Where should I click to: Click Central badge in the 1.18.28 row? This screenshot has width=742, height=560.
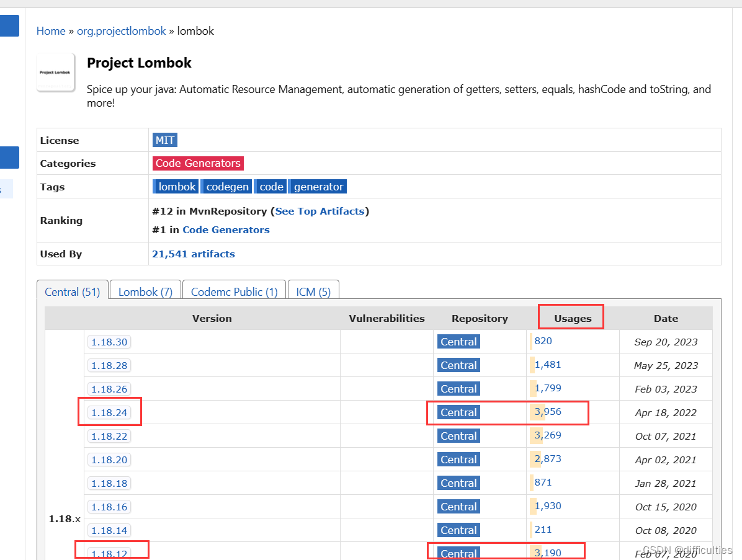pyautogui.click(x=458, y=365)
